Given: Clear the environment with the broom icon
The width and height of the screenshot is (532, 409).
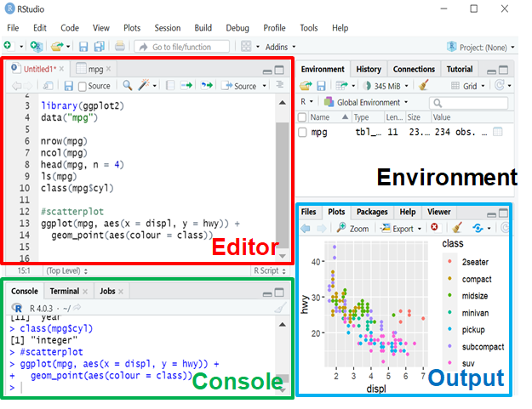Looking at the screenshot, I should tap(425, 86).
